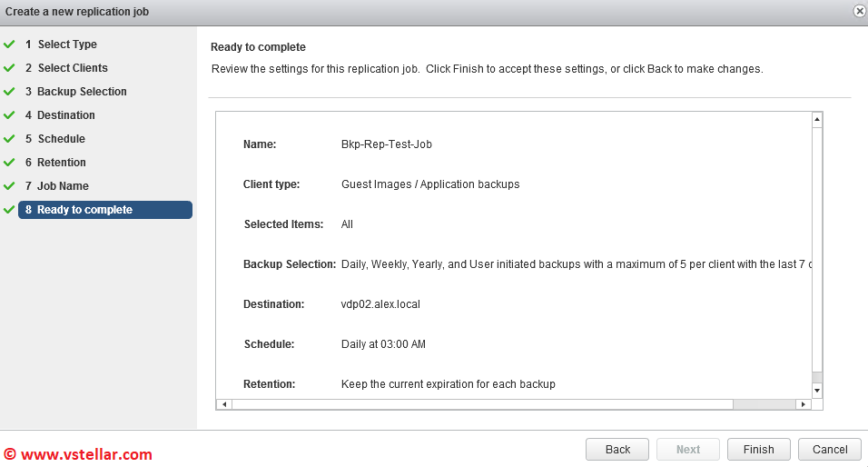Click the checkmark beside Ready to complete
This screenshot has height=467, width=868.
click(9, 210)
